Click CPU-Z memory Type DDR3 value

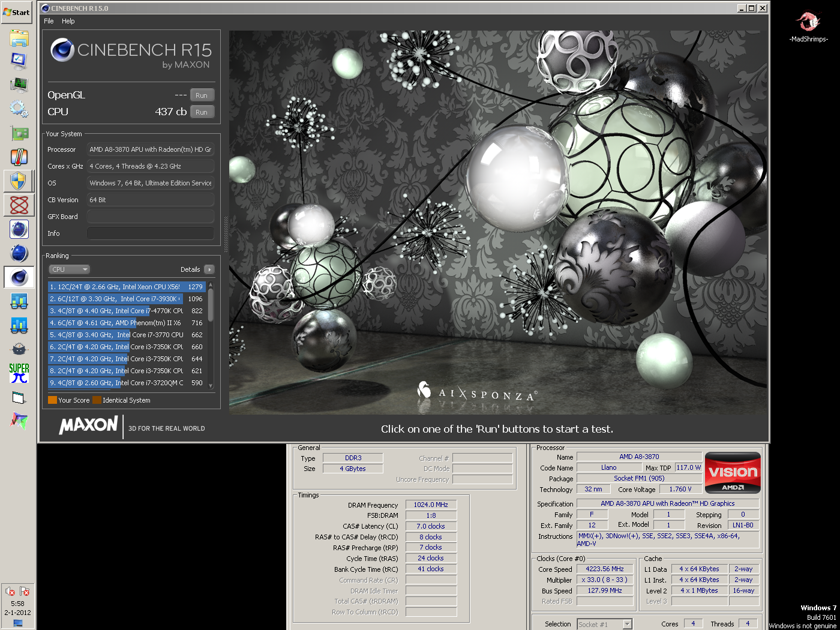[x=353, y=458]
